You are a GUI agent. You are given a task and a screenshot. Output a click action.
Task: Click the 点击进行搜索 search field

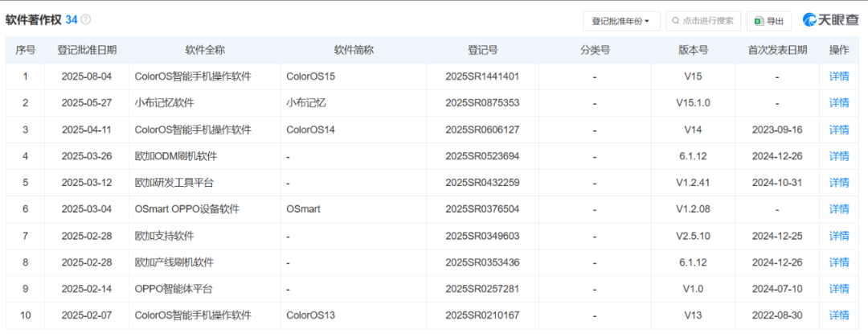coord(703,21)
